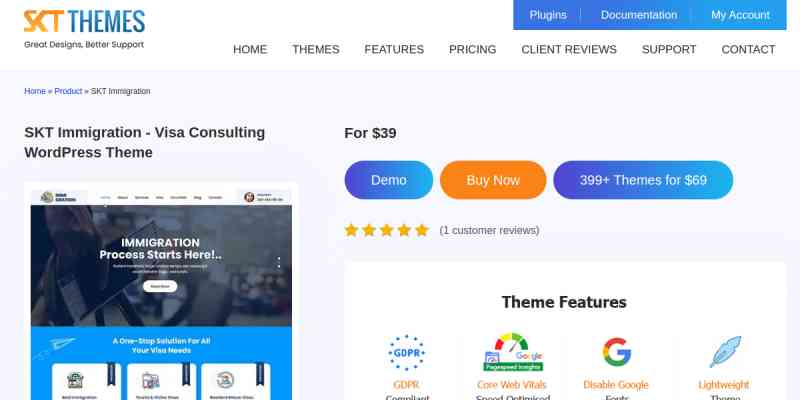Go to the Pricing page

coord(472,49)
